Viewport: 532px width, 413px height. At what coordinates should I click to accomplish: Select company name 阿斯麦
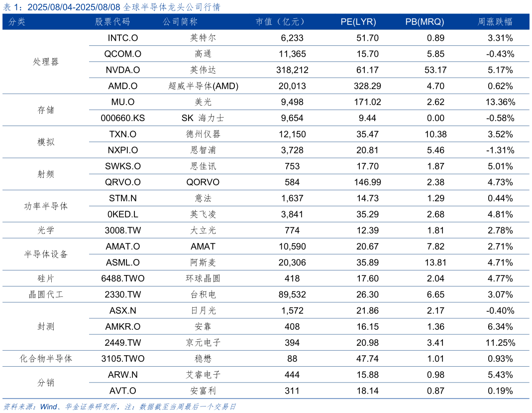[203, 262]
